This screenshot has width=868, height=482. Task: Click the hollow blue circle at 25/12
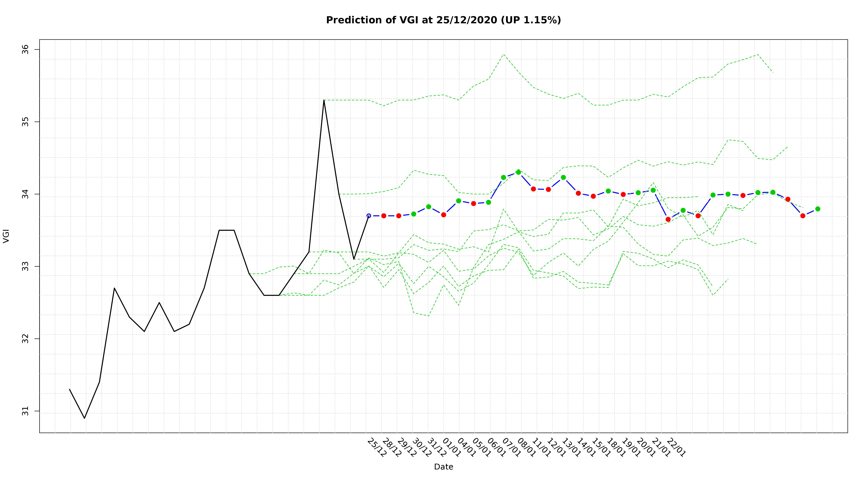pyautogui.click(x=369, y=216)
